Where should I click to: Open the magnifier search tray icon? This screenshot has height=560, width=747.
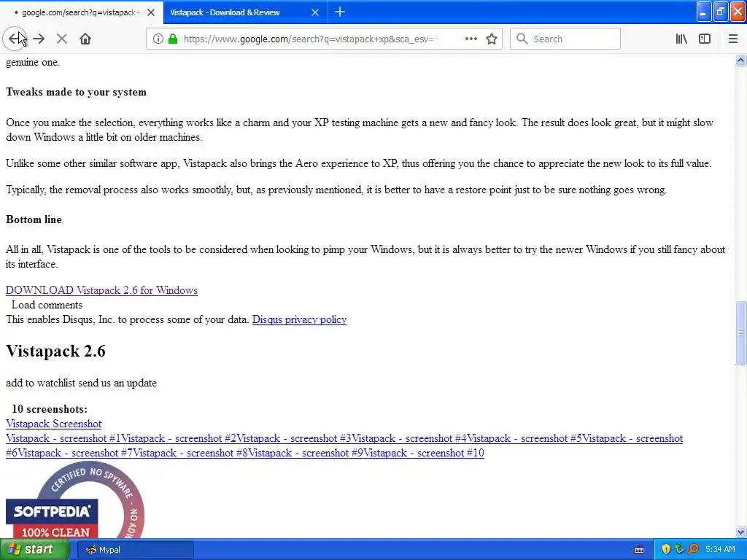click(x=693, y=550)
